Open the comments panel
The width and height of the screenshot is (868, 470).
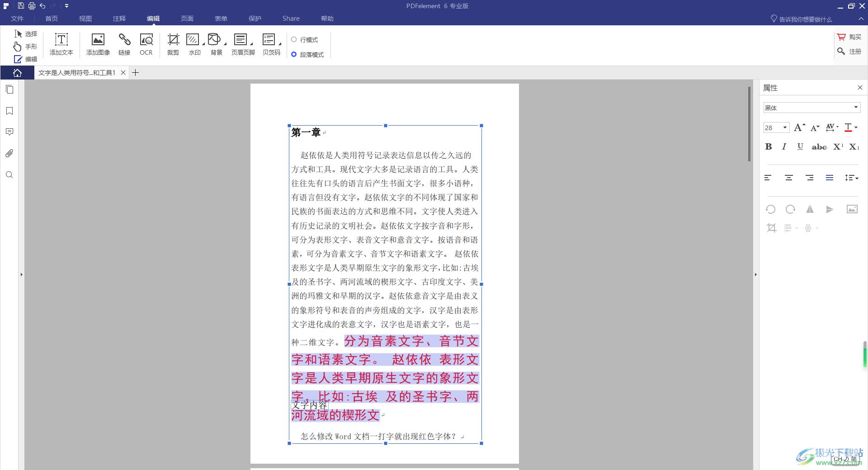click(x=9, y=132)
